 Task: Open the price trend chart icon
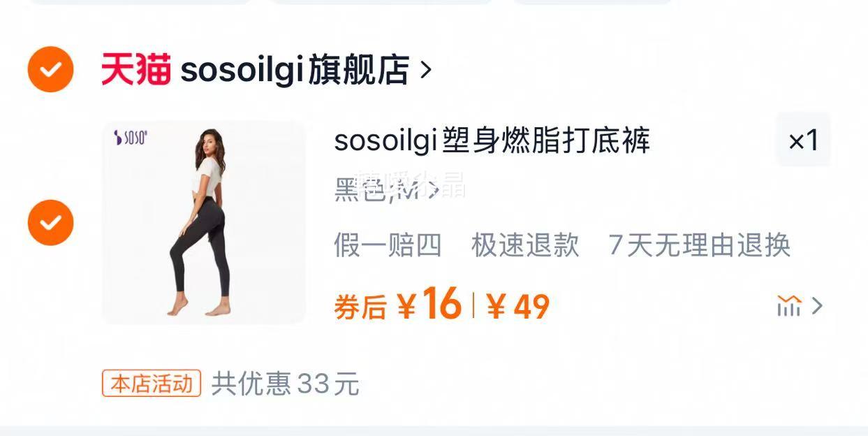click(x=789, y=305)
